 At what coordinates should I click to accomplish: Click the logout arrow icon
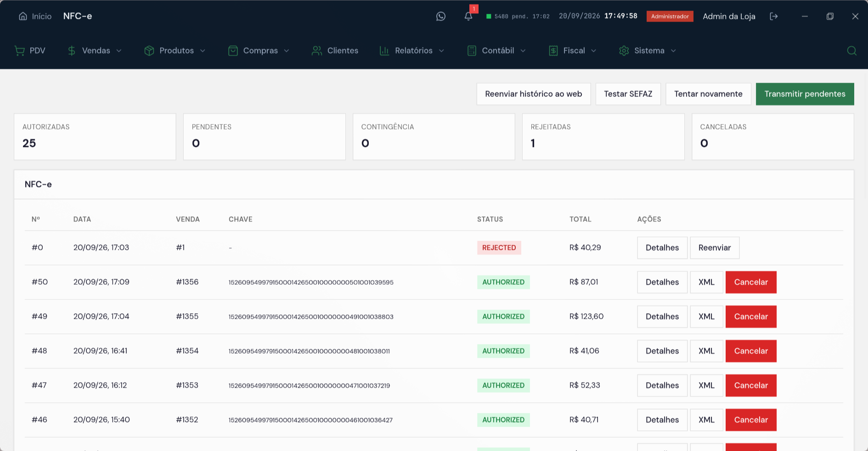[774, 17]
